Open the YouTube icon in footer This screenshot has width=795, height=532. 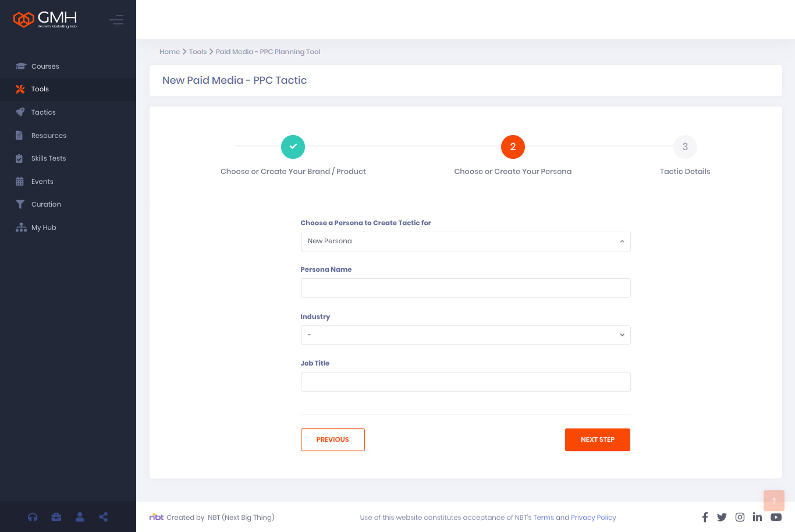pos(776,517)
